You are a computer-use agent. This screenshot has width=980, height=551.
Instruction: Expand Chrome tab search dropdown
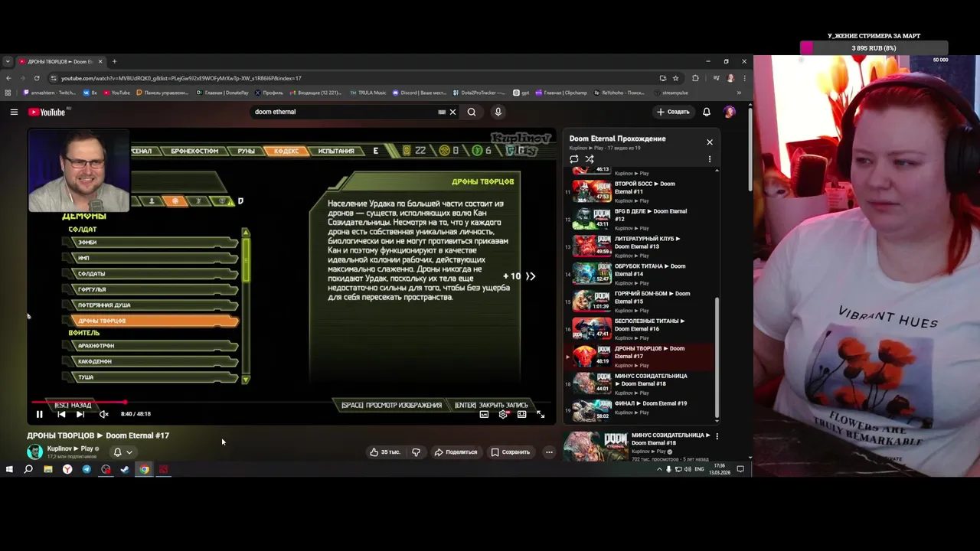(8, 61)
